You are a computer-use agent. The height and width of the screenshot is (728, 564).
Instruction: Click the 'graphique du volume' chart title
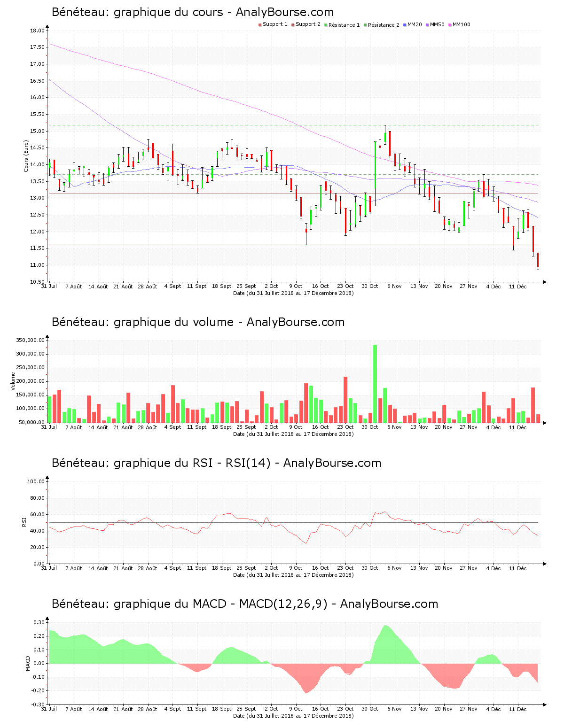point(198,322)
